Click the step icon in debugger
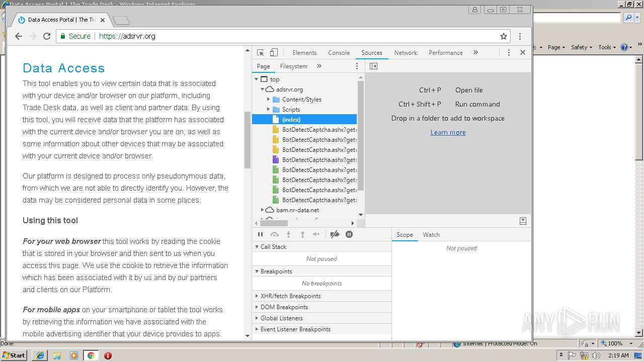This screenshot has width=644, height=362. [x=316, y=234]
